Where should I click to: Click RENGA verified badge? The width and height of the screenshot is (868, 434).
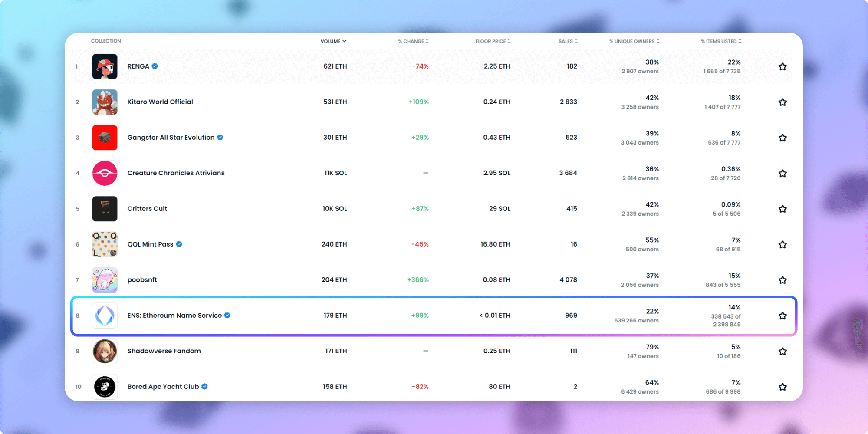pyautogui.click(x=155, y=66)
